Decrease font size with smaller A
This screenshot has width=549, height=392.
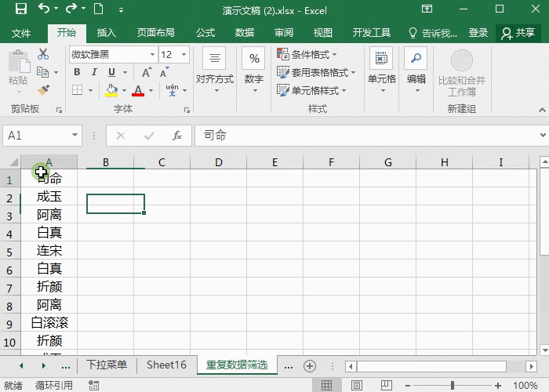(164, 72)
